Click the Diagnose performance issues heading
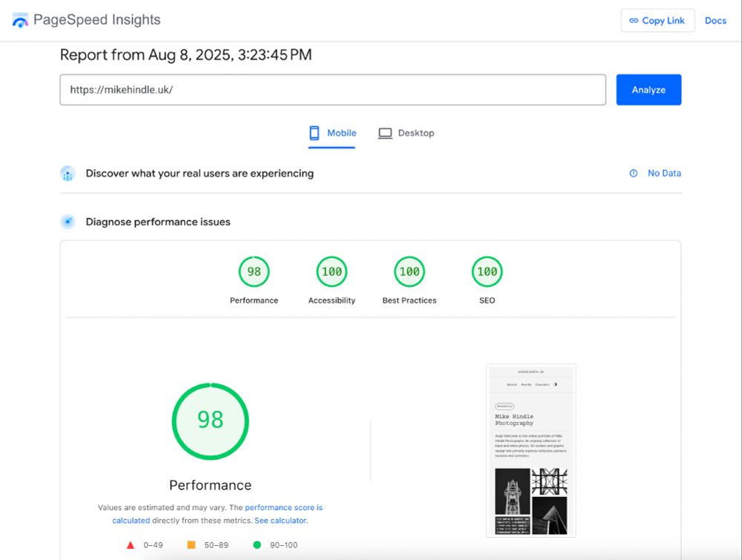The image size is (742, 560). [x=158, y=222]
